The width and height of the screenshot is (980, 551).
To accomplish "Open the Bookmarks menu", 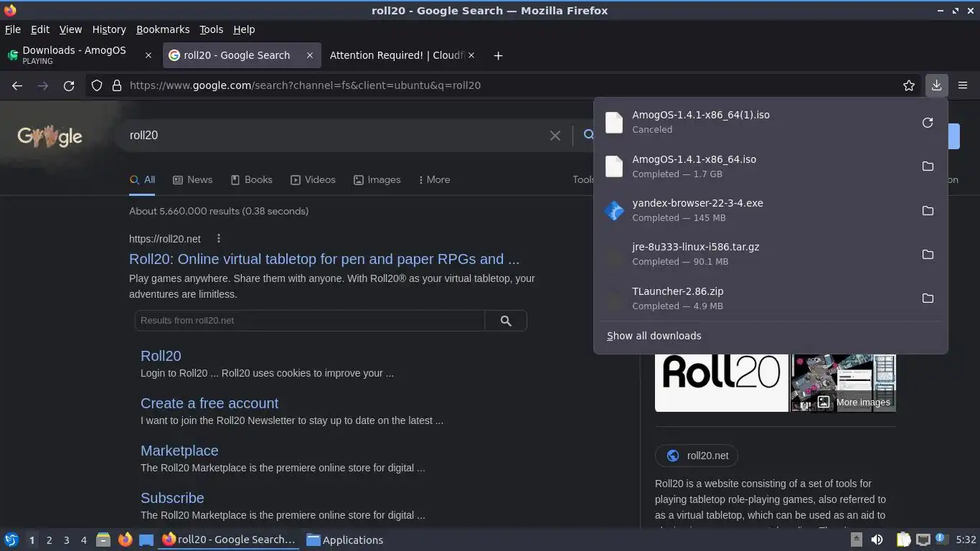I will pos(163,29).
